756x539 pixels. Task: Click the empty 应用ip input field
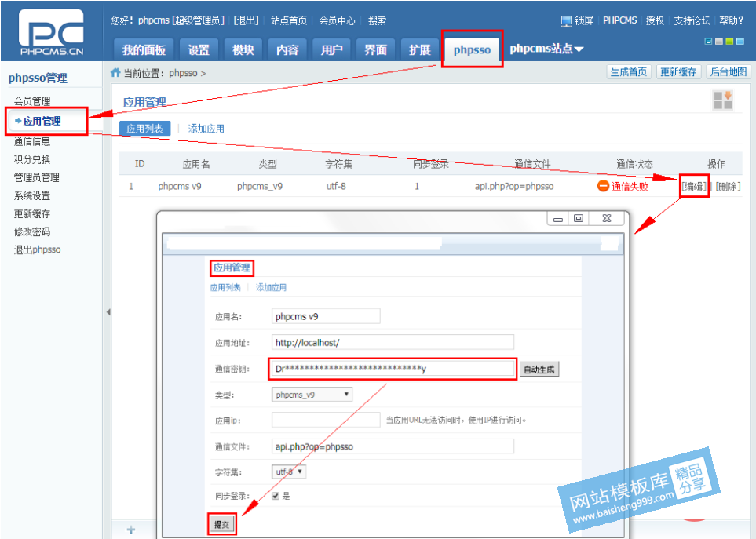coord(326,420)
